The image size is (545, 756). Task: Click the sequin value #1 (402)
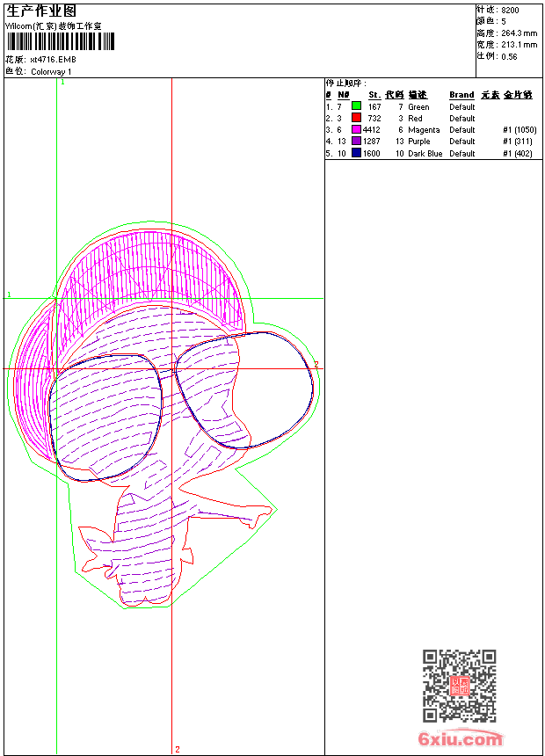[518, 154]
